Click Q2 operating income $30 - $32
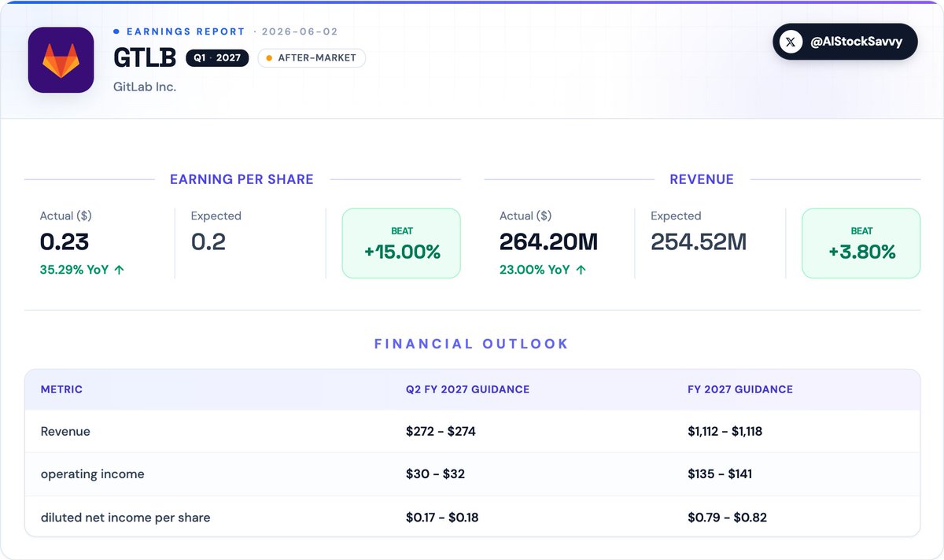944x560 pixels. (x=434, y=474)
